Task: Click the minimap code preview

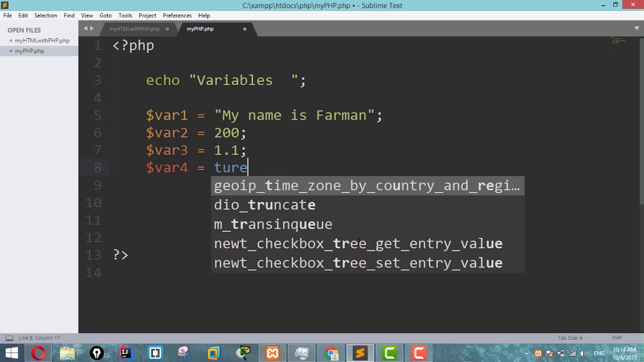Action: click(619, 42)
